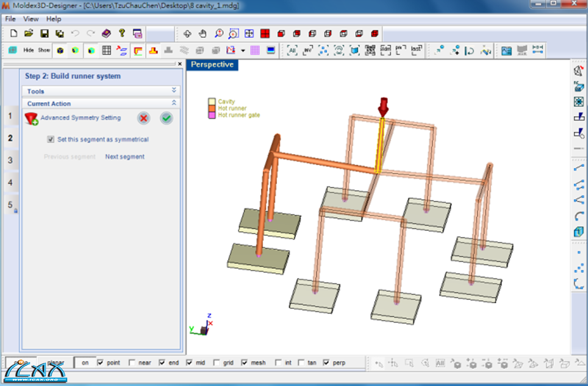Screen dimensions: 588x386
Task: Toggle the mesh snap checkbox
Action: point(245,363)
